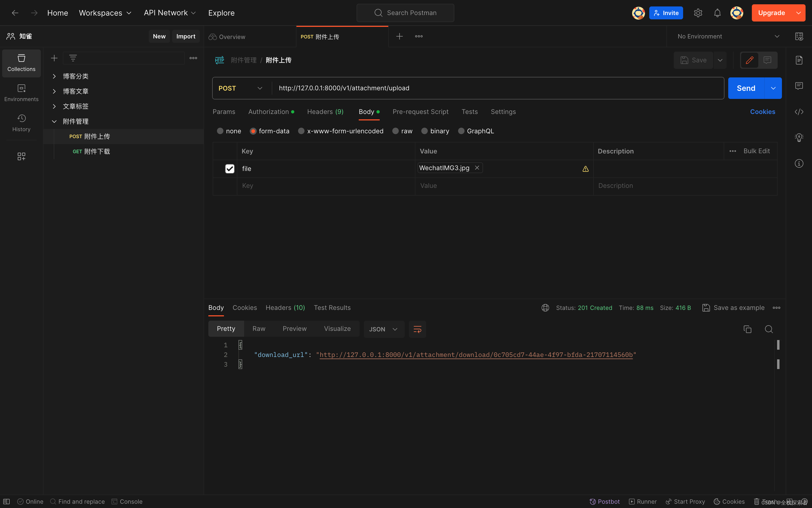Viewport: 812px width, 508px height.
Task: Open the API Network dropdown
Action: click(170, 13)
